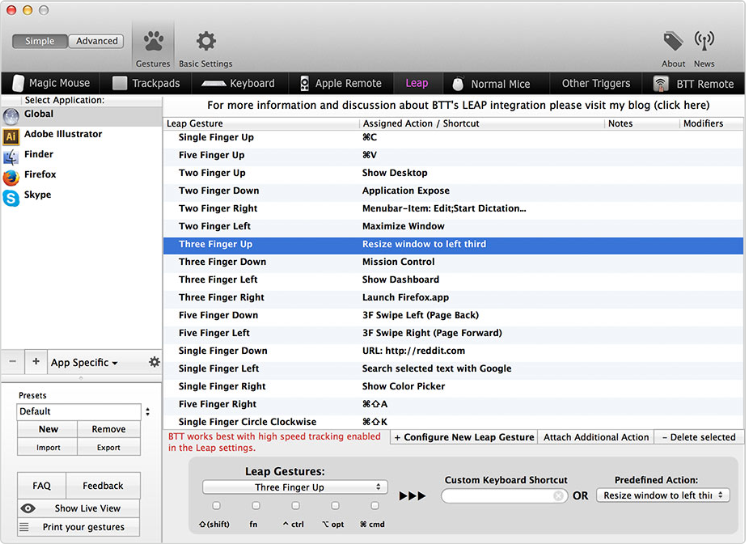Remove application with the minus button
This screenshot has width=746, height=544.
click(x=12, y=361)
